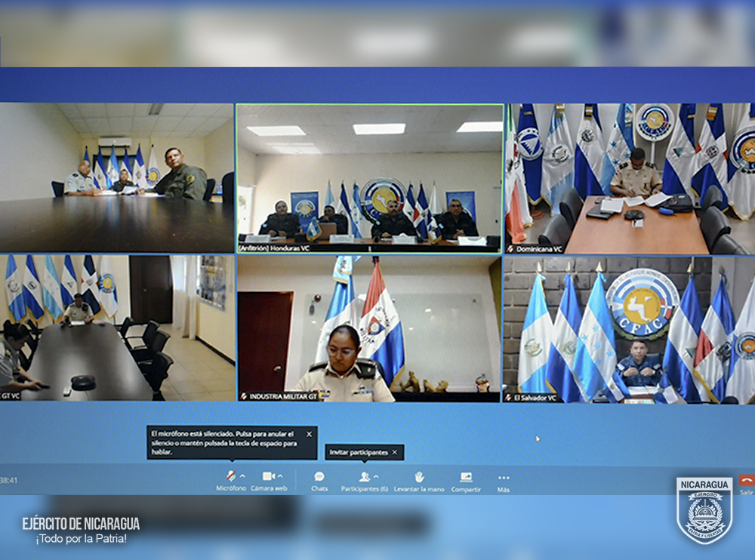Expand the Participantes chevron menu
This screenshot has height=560, width=755.
(376, 477)
